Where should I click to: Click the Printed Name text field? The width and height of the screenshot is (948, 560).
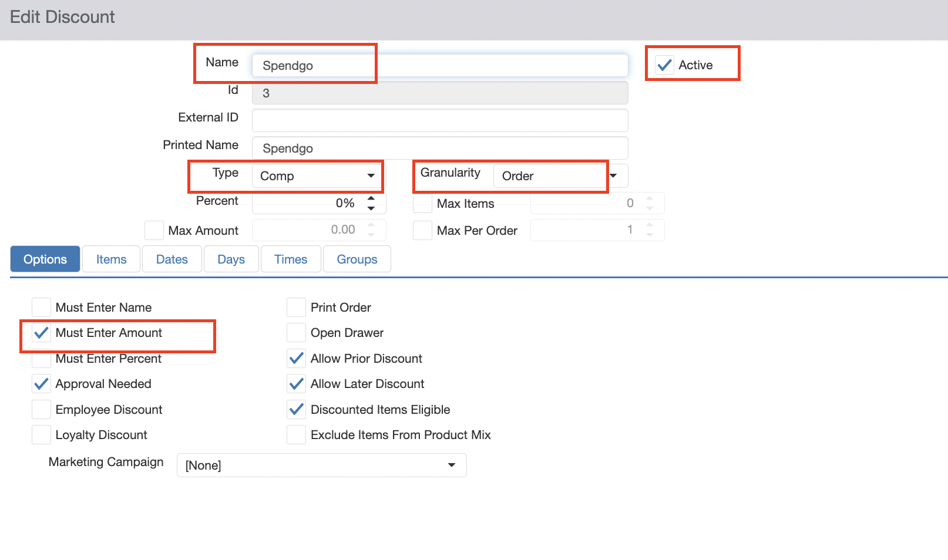pyautogui.click(x=439, y=148)
